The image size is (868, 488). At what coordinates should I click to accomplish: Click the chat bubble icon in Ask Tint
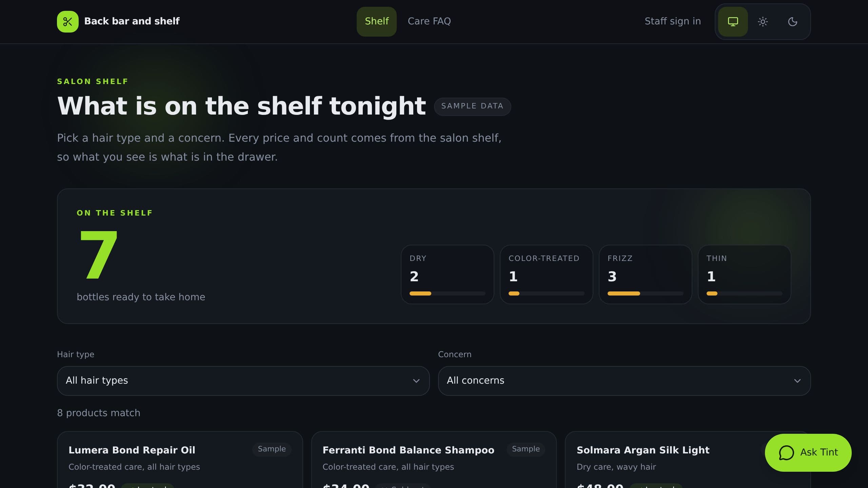pyautogui.click(x=786, y=452)
